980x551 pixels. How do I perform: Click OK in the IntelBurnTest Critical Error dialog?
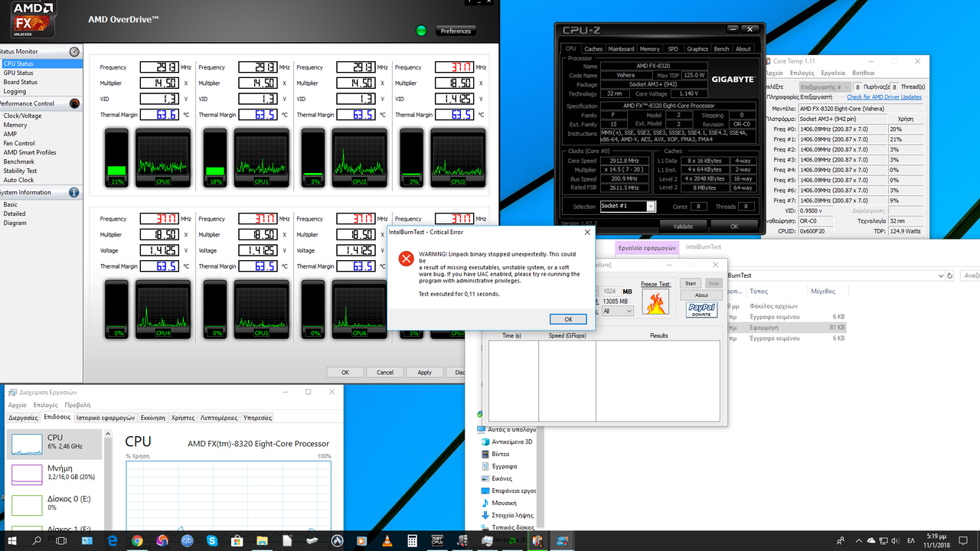568,319
